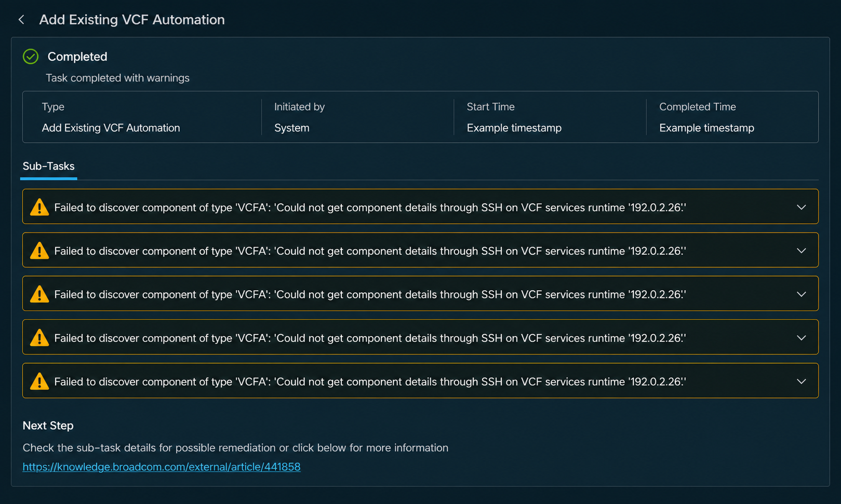Screen dimensions: 841x504
Task: Click the 'Start Time' label
Action: coord(490,107)
